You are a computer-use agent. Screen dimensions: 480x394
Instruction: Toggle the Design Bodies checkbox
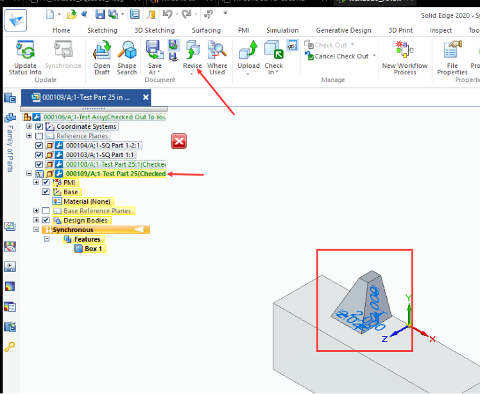click(46, 220)
